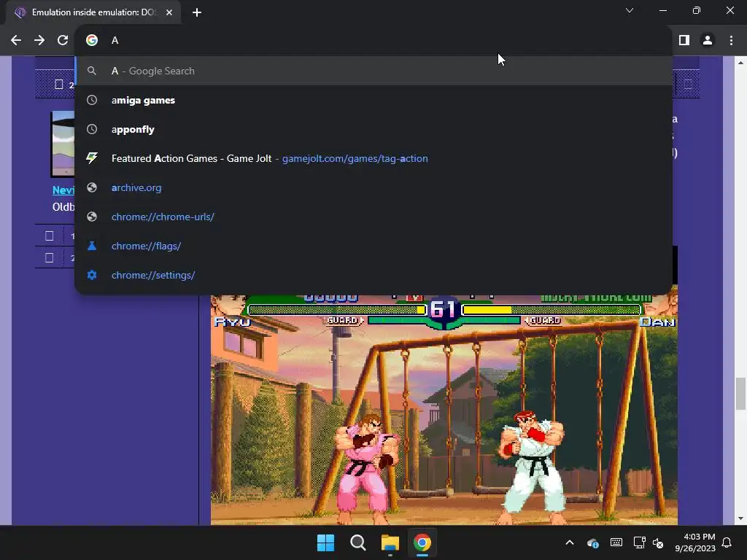Open a new browser tab
The height and width of the screenshot is (560, 747).
click(x=197, y=12)
